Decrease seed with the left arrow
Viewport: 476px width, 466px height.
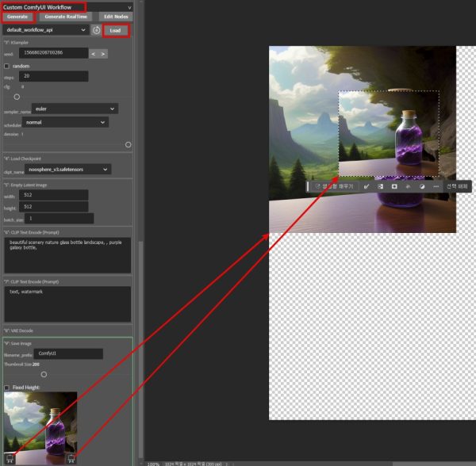coord(94,54)
